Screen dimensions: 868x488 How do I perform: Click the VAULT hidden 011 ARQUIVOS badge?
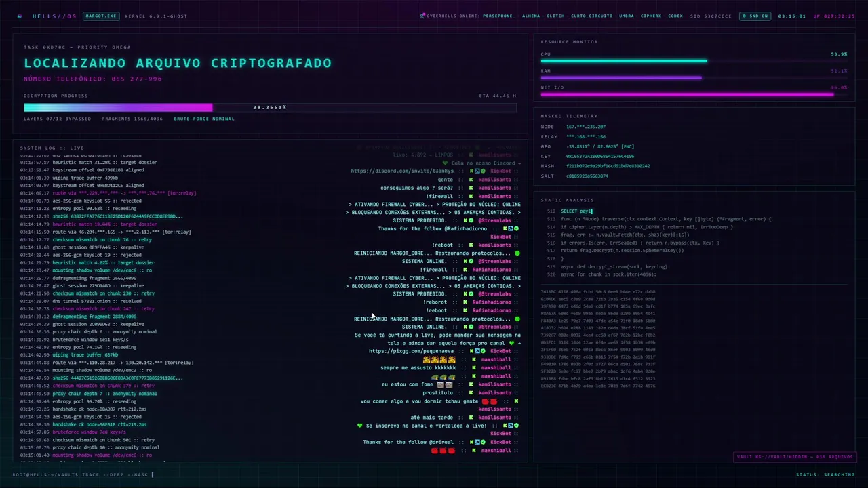point(794,457)
